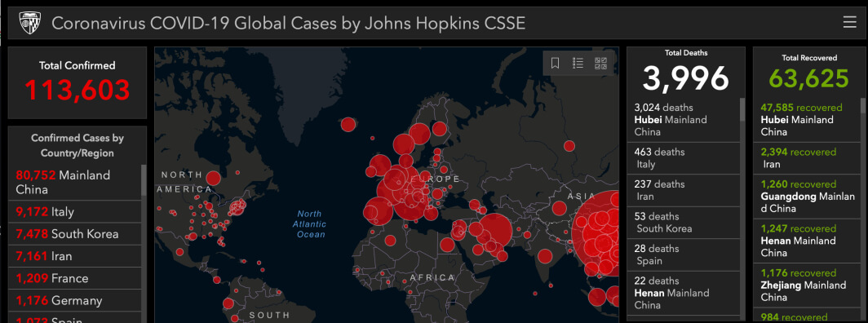This screenshot has width=868, height=323.
Task: Choose Iran 7,161 confirmed entry
Action: point(75,256)
